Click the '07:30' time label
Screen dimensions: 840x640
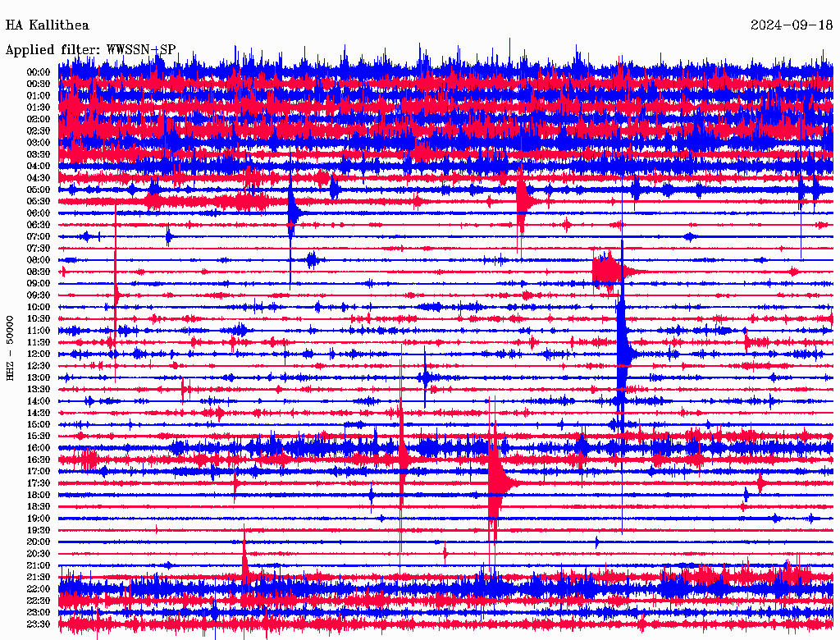tap(39, 248)
